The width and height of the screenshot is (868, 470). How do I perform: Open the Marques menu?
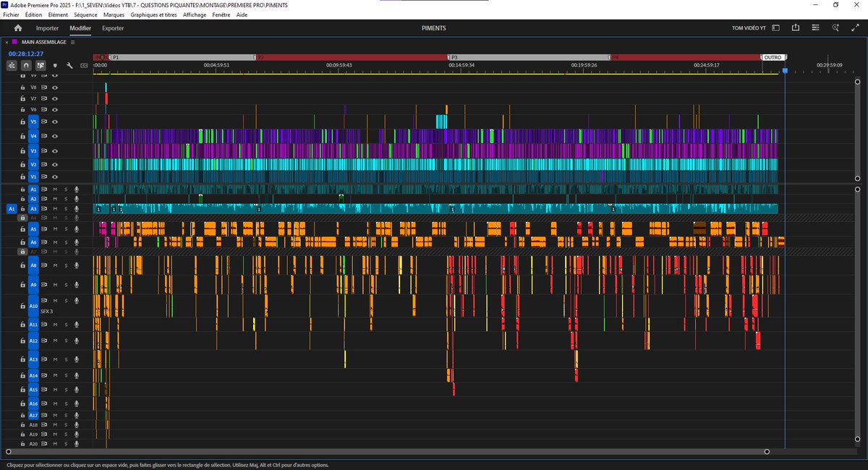pos(114,14)
